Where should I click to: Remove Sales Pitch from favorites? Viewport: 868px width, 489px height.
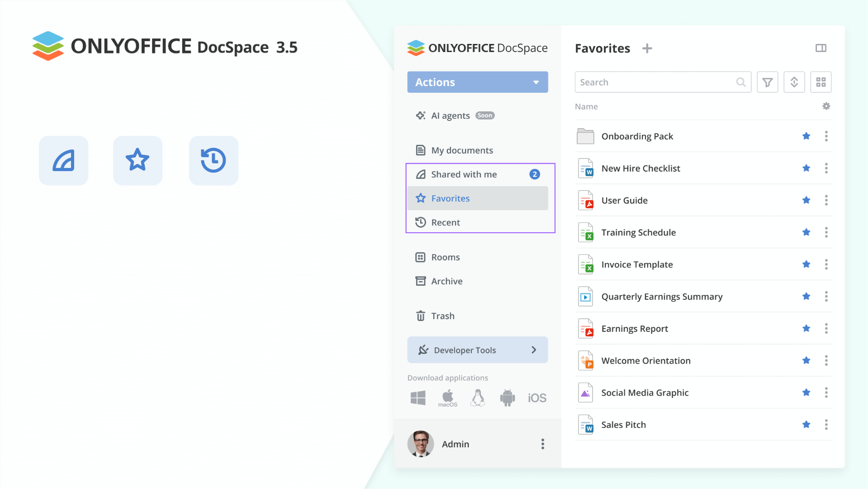[806, 424]
